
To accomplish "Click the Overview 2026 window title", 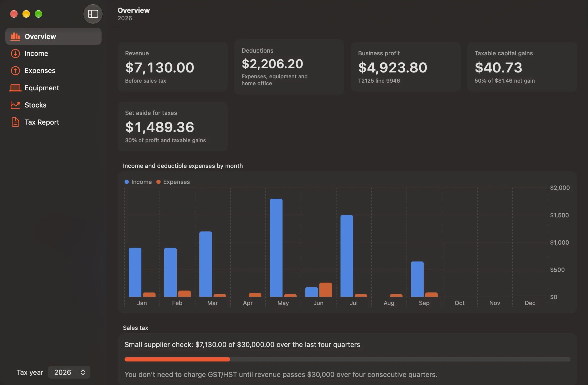I will pyautogui.click(x=134, y=14).
